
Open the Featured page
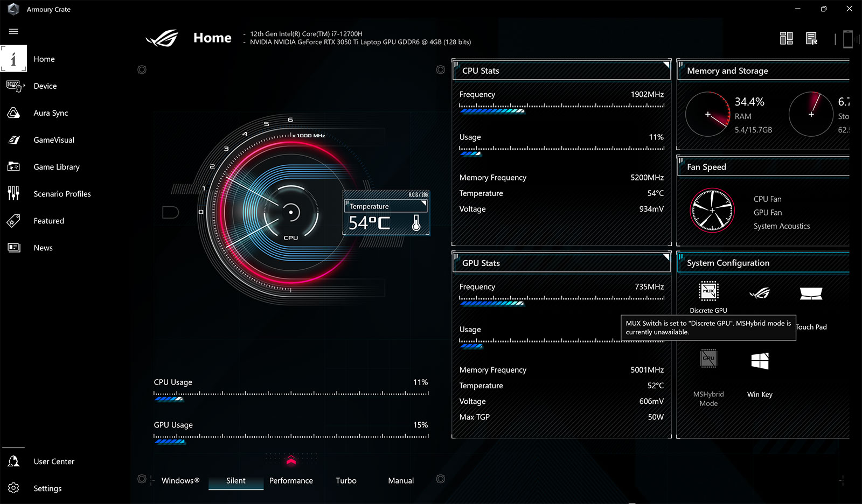click(x=48, y=220)
